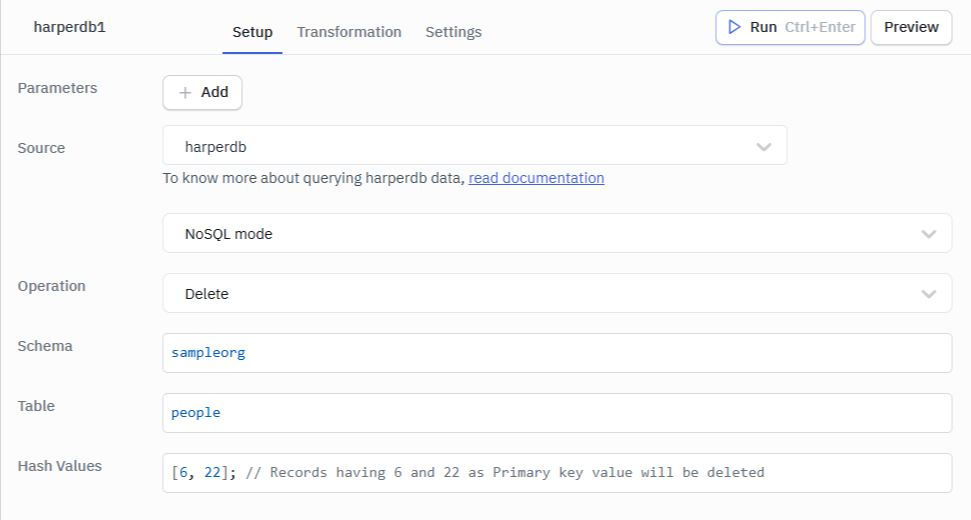The width and height of the screenshot is (971, 520).
Task: Open the Settings tab
Action: pyautogui.click(x=453, y=32)
